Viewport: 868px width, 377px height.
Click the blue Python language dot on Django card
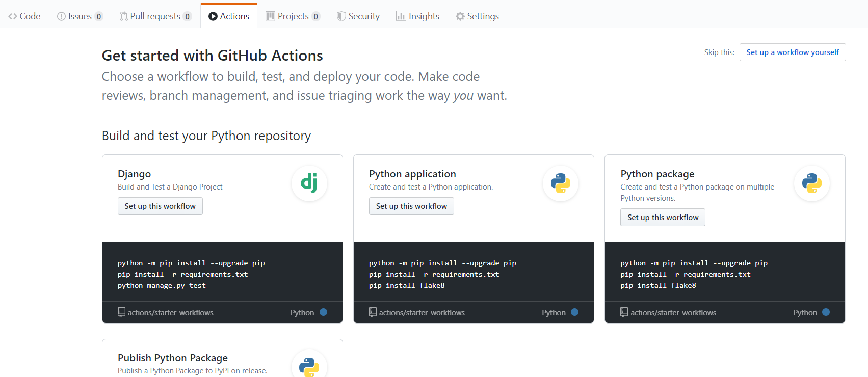tap(323, 312)
